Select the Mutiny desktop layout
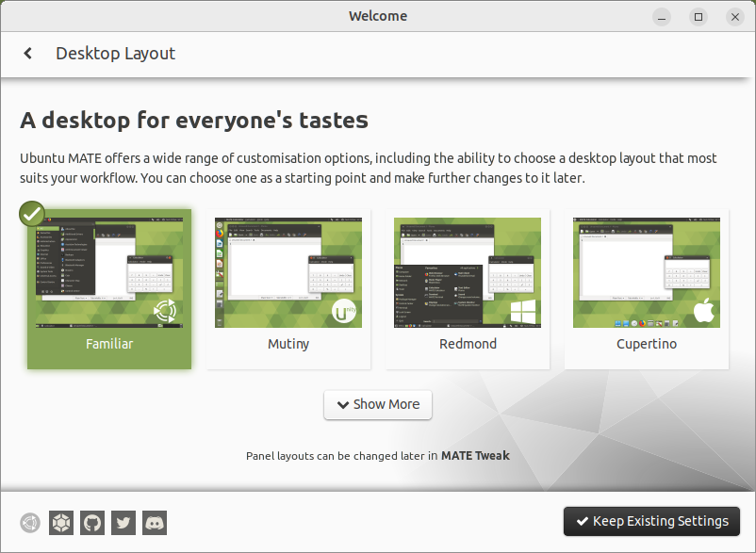This screenshot has width=756, height=553. tap(288, 344)
